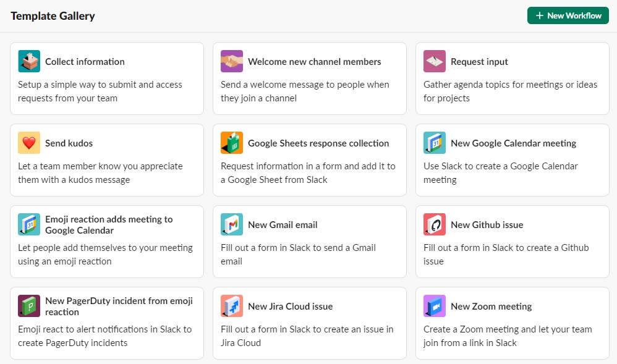Click the Collect information ballot box icon
617x364 pixels.
point(29,61)
